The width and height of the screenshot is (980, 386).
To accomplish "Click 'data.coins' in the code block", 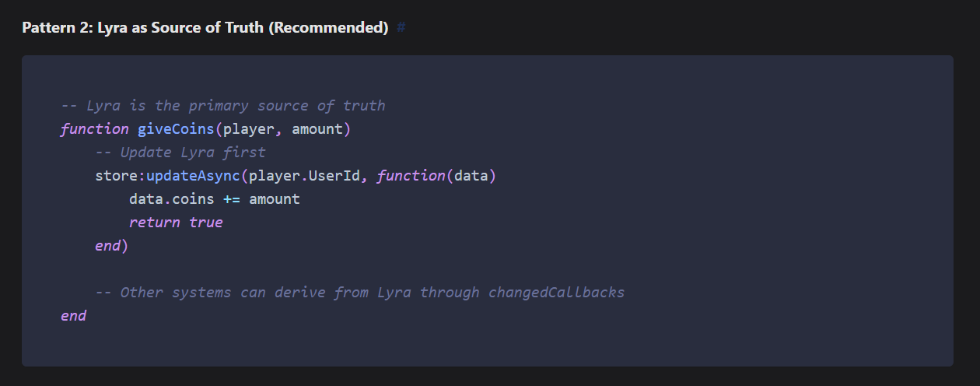I will click(x=171, y=199).
